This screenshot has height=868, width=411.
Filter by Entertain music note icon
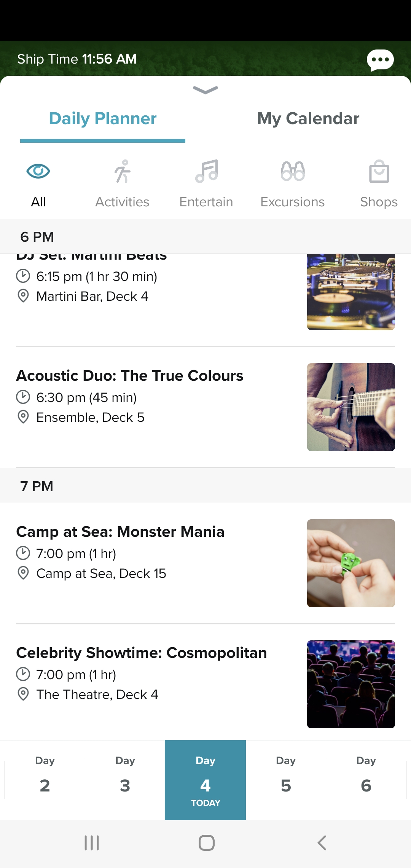pos(206,172)
